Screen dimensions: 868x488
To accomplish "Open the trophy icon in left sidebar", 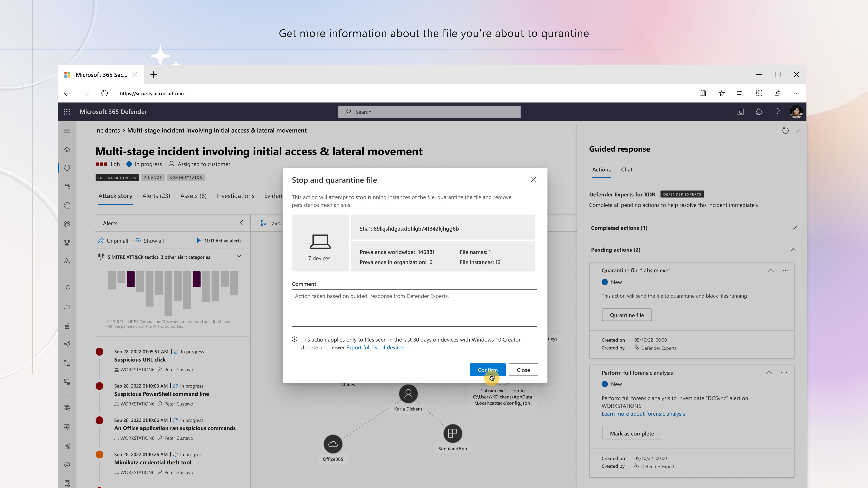I will coord(67,242).
